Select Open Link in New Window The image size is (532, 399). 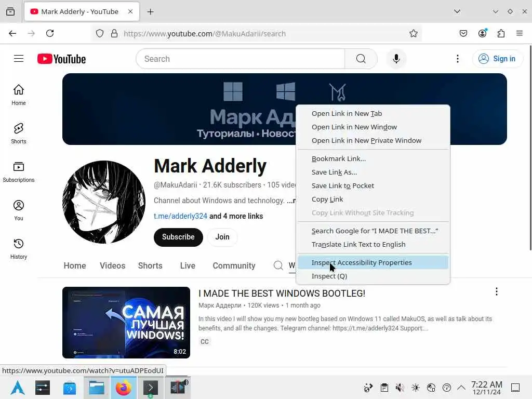click(x=373, y=127)
